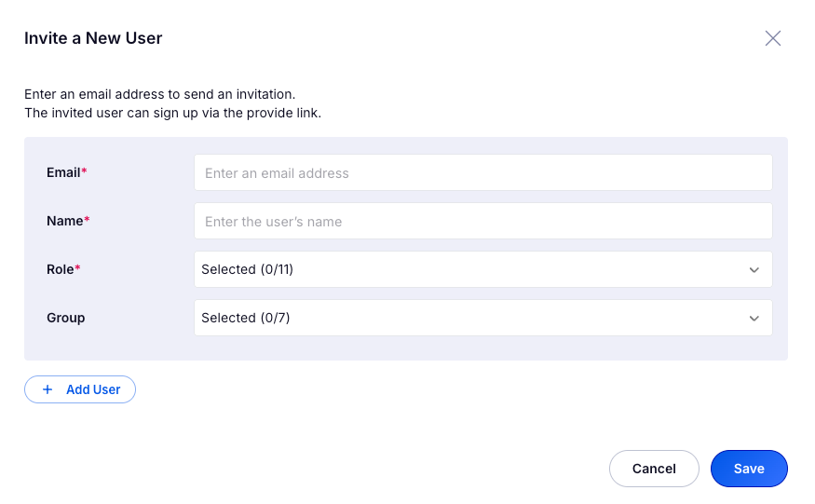Click the Group field label
The width and height of the screenshot is (815, 504).
(x=65, y=318)
